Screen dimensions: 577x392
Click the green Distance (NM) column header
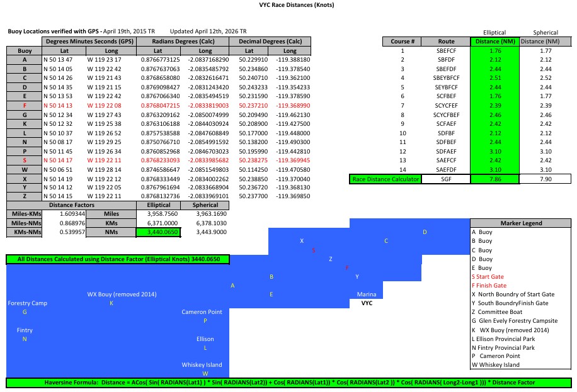494,42
